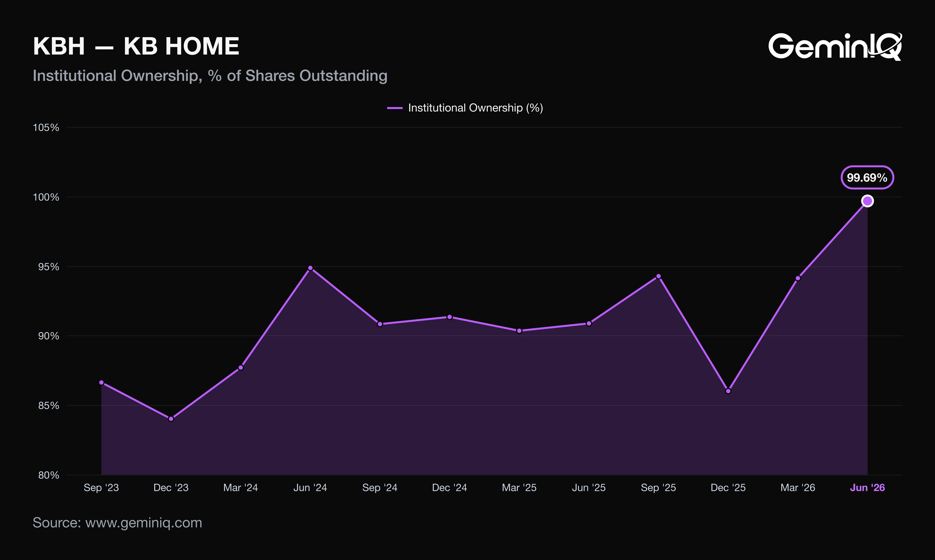Screen dimensions: 935x560
Task: Select the Mar '25 data point marker
Action: (519, 331)
